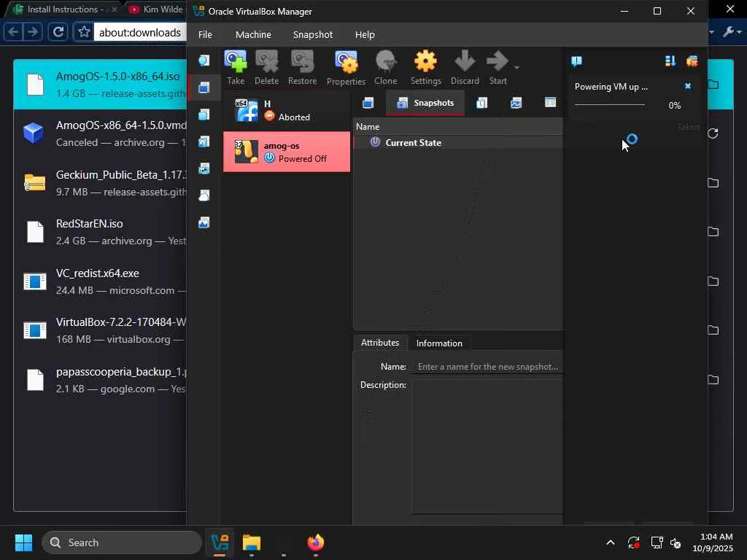This screenshot has height=560, width=747.
Task: Open the File menu
Action: tap(205, 35)
